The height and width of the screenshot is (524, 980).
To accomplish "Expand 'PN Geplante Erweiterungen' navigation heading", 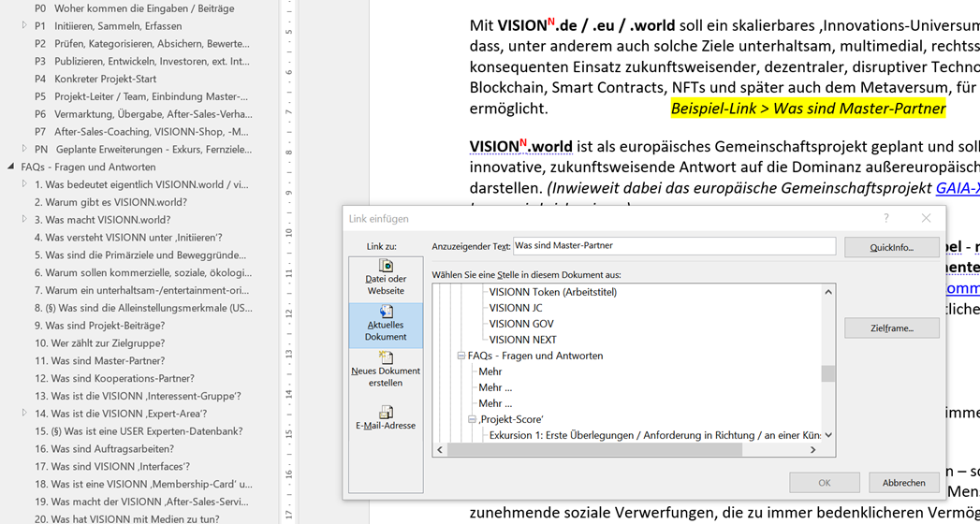I will point(24,149).
